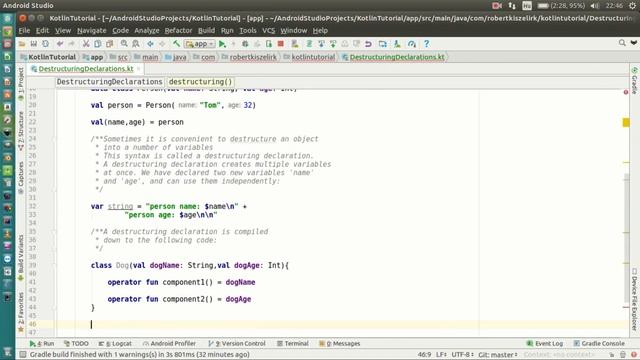The image size is (640, 360).
Task: Click the Make Project hammer icon
Action: pyautogui.click(x=176, y=44)
